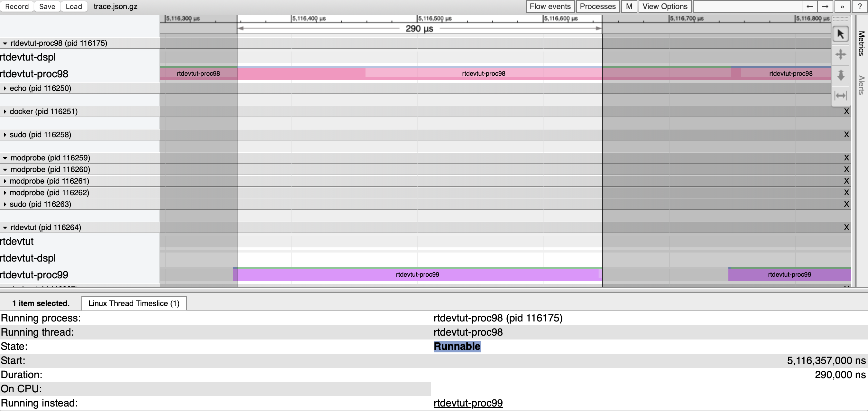Image resolution: width=868 pixels, height=411 pixels.
Task: Open the Alerts side tab
Action: [861, 85]
